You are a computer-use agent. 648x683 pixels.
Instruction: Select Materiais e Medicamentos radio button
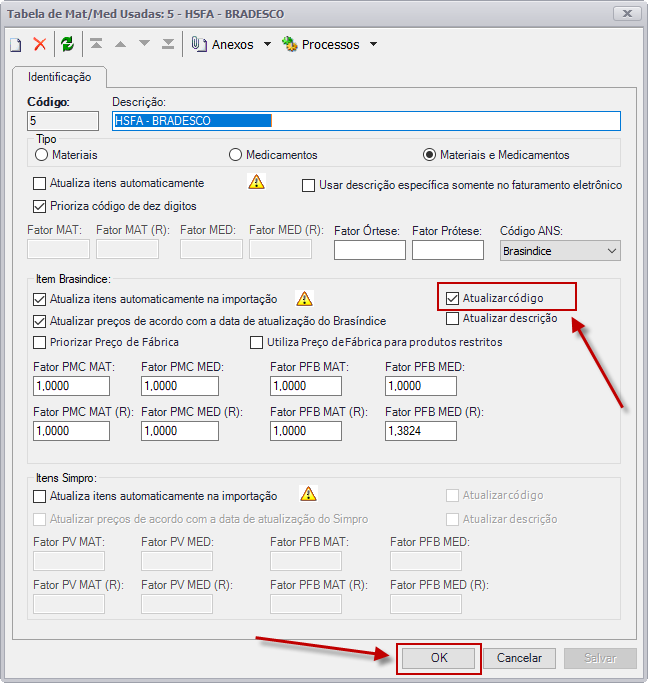(x=429, y=155)
